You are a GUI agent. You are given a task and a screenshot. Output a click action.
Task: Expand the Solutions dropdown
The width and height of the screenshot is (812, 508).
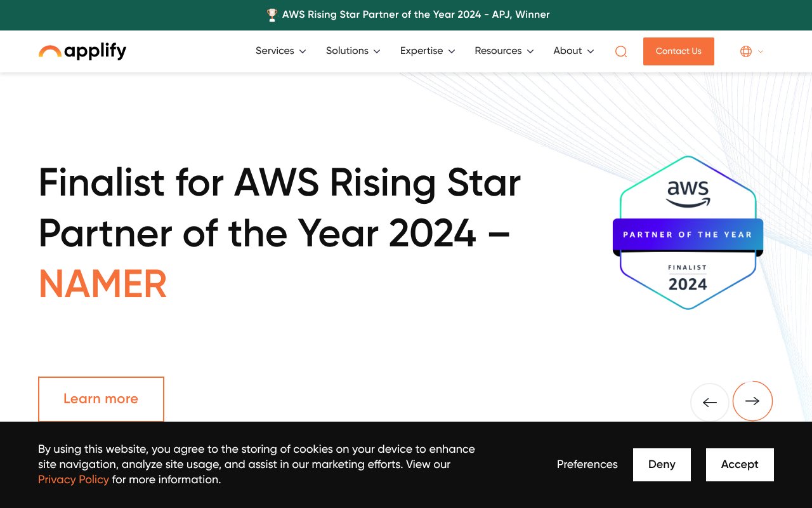coord(353,51)
